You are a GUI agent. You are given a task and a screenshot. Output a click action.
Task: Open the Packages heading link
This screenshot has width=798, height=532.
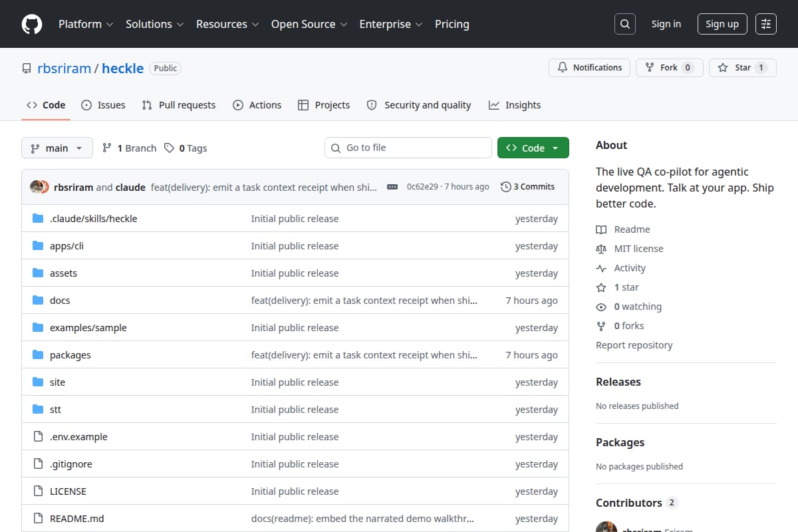620,442
